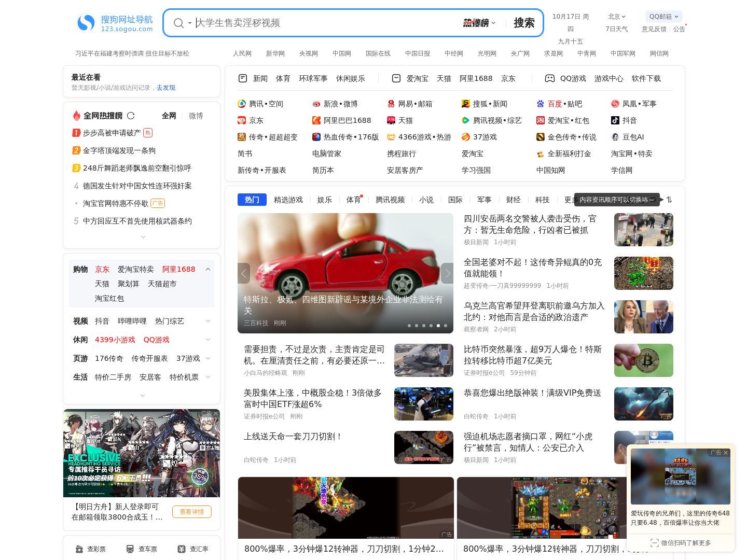The width and height of the screenshot is (747, 560).
Task: Open headline 美股集体上涨
Action: [x=313, y=398]
